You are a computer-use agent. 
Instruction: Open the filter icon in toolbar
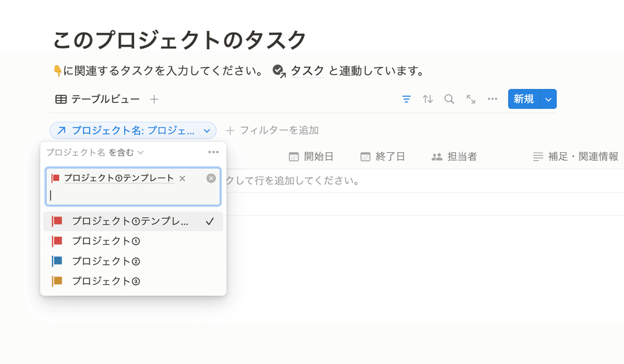[406, 99]
